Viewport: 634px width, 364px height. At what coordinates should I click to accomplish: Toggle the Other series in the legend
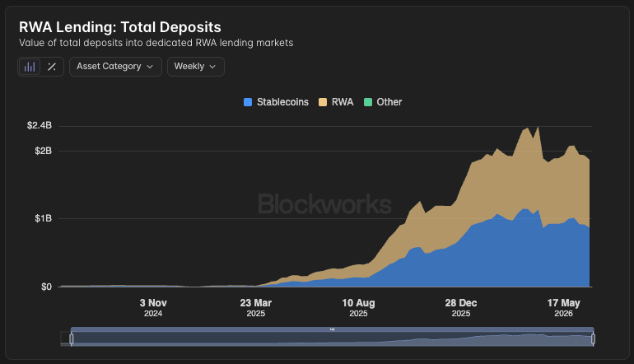coord(383,102)
